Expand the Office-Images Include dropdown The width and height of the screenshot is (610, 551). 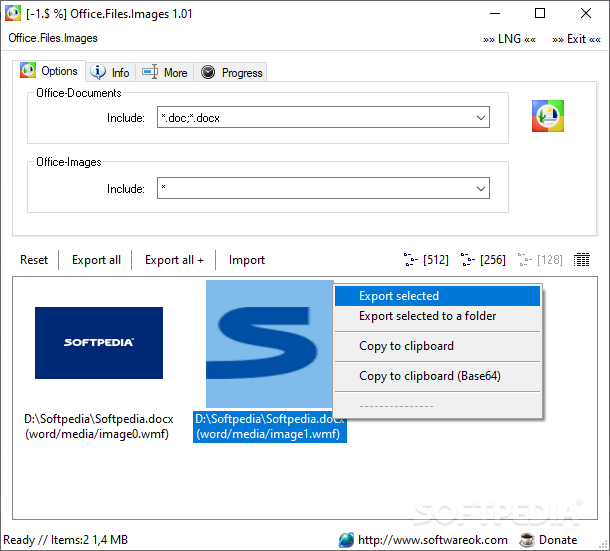(x=481, y=189)
